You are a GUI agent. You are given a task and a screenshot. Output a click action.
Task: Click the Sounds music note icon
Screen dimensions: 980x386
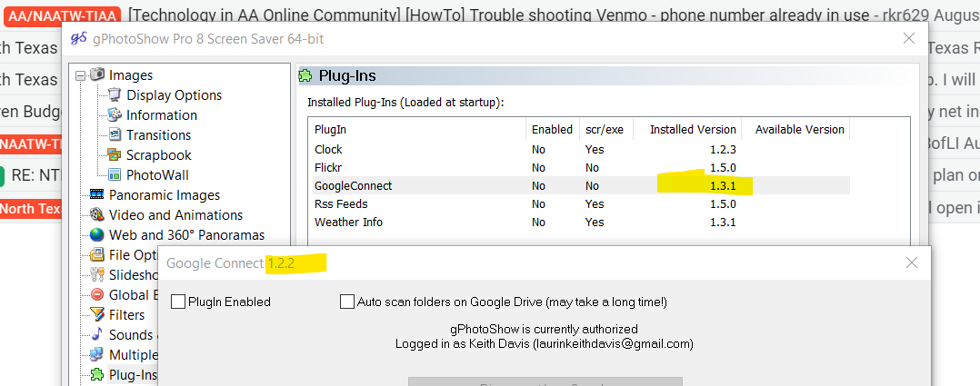(x=97, y=335)
